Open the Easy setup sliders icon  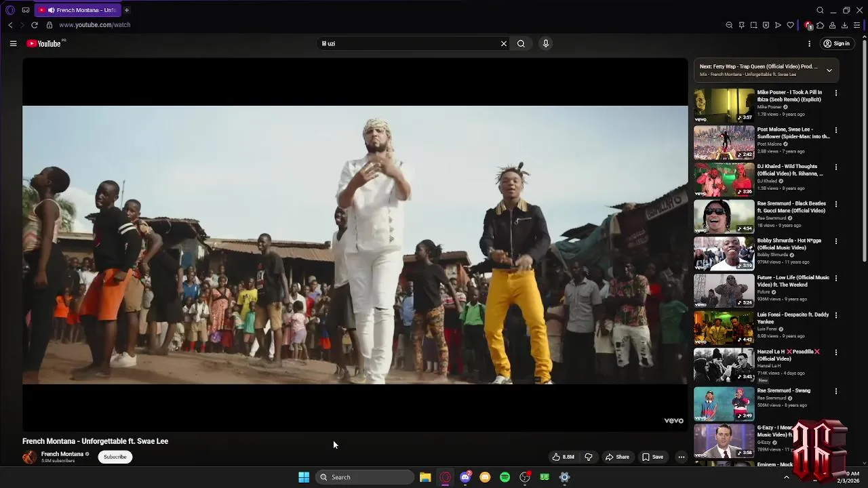click(856, 25)
